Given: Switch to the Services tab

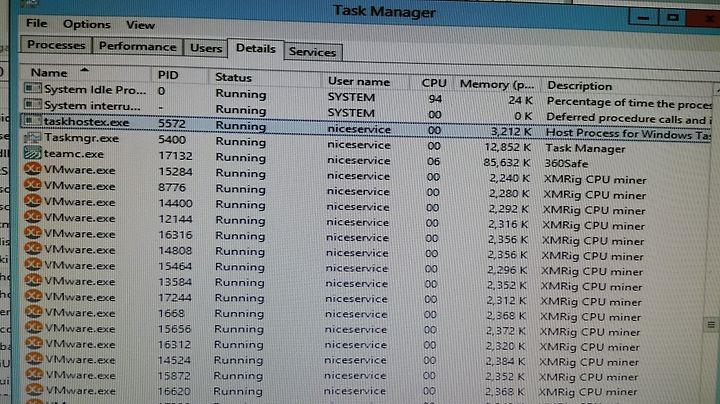Looking at the screenshot, I should coord(312,52).
